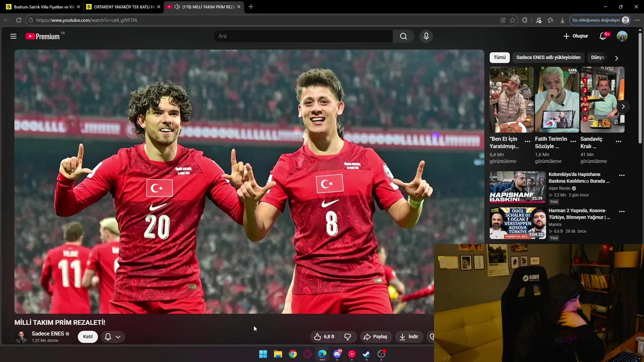Viewport: 644px width, 362px height.
Task: Slide the Shorts shelf to next items
Action: point(623,107)
